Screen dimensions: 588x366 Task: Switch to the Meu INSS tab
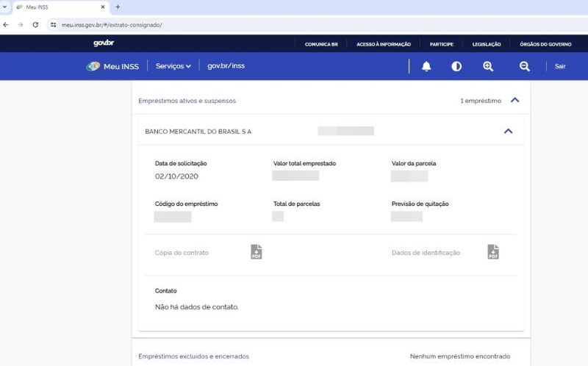tap(60, 7)
